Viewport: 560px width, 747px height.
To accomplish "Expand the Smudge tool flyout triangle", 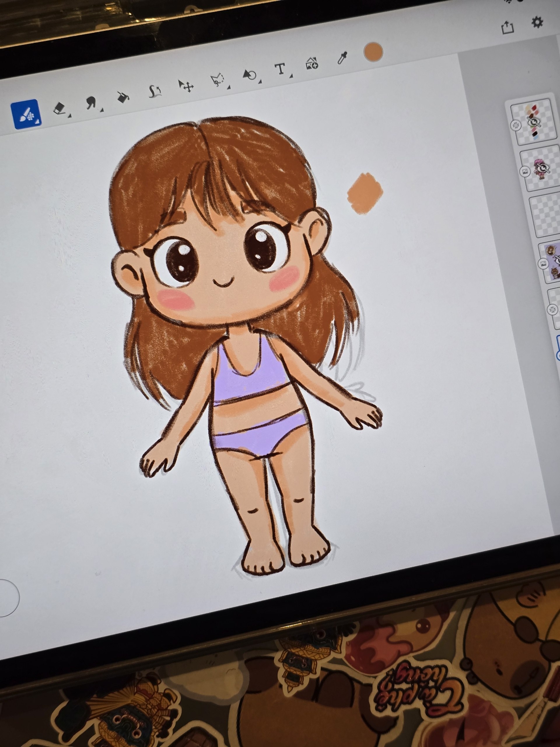I will click(x=101, y=110).
